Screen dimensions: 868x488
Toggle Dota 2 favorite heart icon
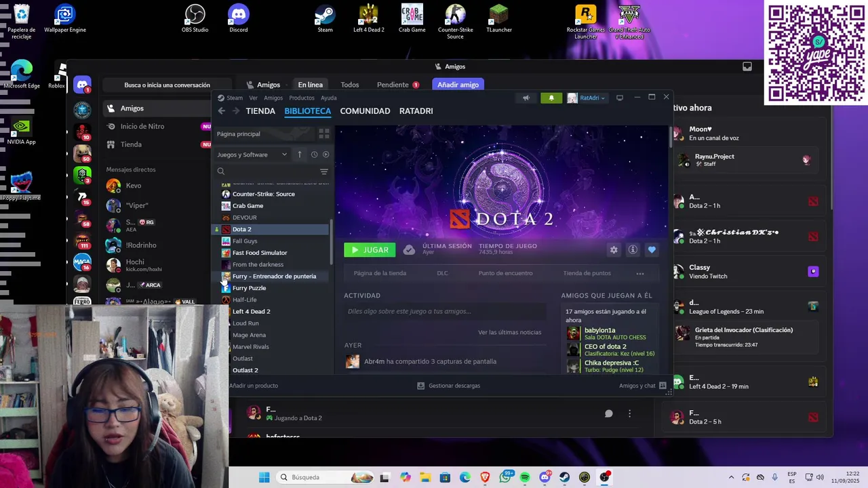pyautogui.click(x=652, y=250)
